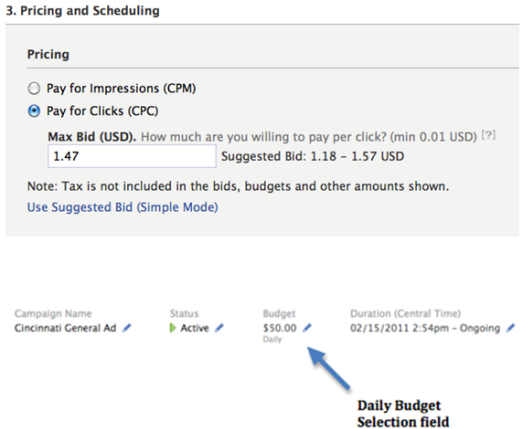Image resolution: width=522 pixels, height=429 pixels.
Task: Click the Cincinnati General Ad campaign name
Action: (x=65, y=328)
